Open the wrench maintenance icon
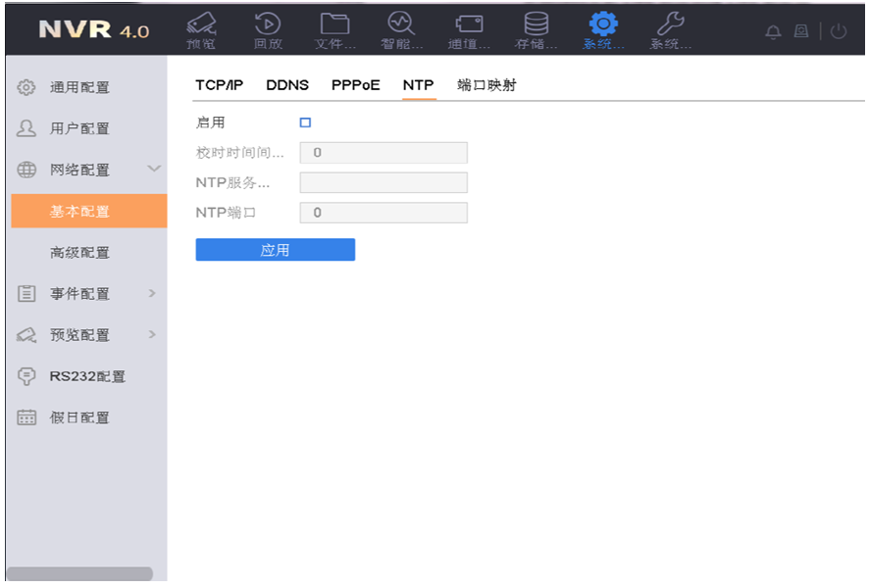Screen dimensions: 869x588 [670, 24]
